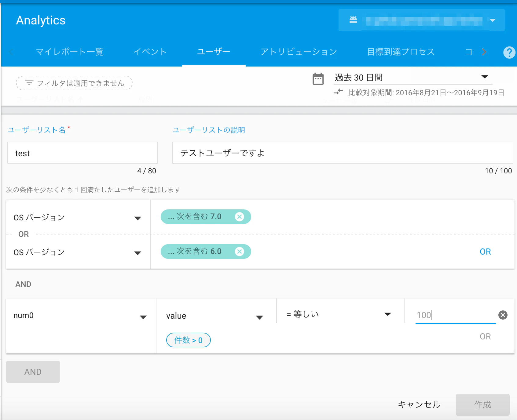517x420 pixels.
Task: Click the AND button to add condition
Action: click(x=33, y=372)
